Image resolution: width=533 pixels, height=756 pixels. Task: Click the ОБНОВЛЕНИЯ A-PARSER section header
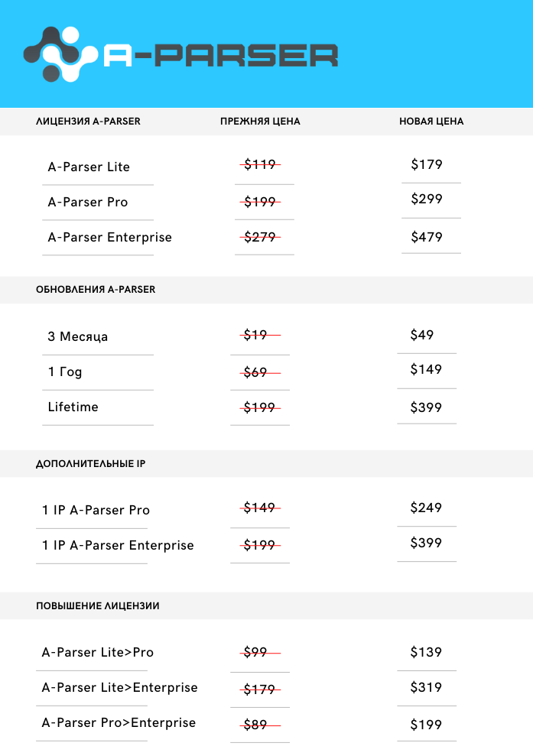[96, 290]
